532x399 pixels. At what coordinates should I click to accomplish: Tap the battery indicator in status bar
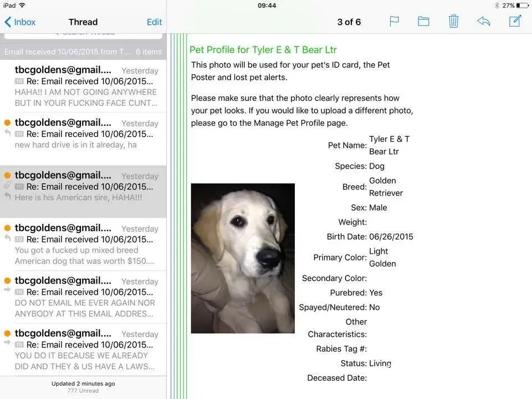click(x=522, y=6)
